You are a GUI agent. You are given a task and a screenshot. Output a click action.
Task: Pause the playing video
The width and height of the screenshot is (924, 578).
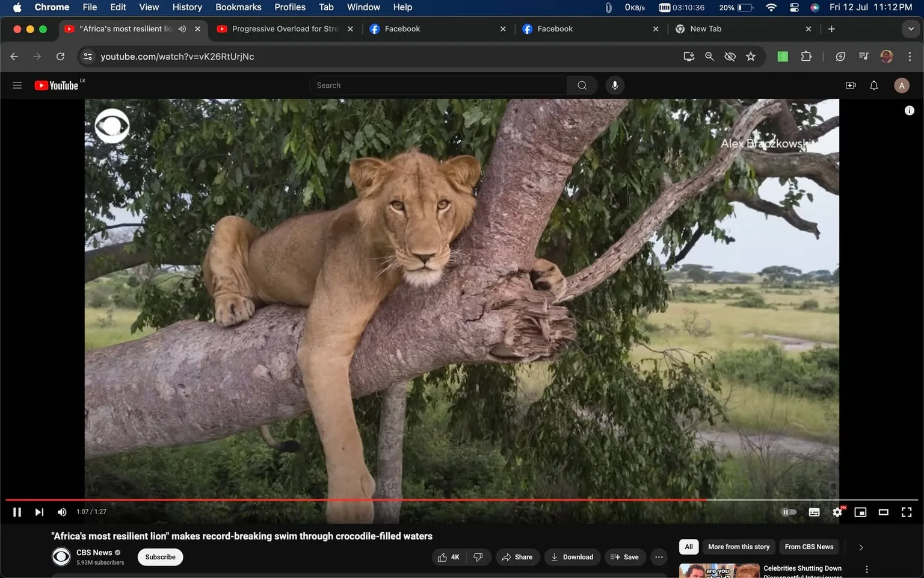pyautogui.click(x=17, y=512)
